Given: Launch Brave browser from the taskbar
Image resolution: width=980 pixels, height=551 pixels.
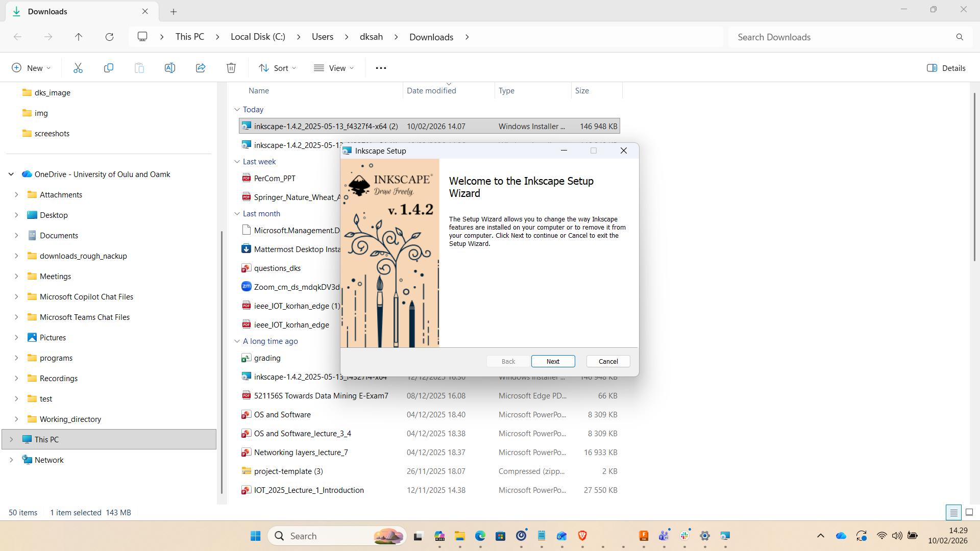Looking at the screenshot, I should tap(582, 536).
